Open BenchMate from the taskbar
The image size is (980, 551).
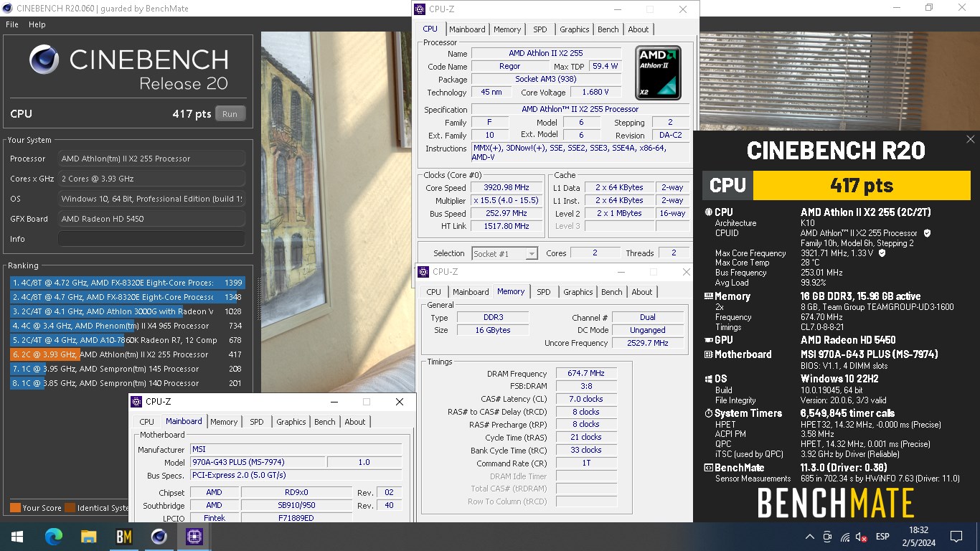pyautogui.click(x=123, y=536)
